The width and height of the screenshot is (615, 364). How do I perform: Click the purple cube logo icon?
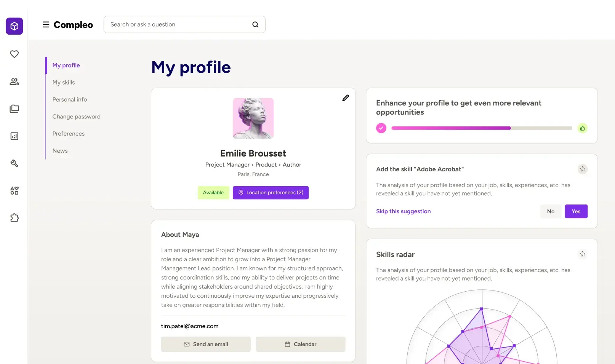pyautogui.click(x=14, y=26)
